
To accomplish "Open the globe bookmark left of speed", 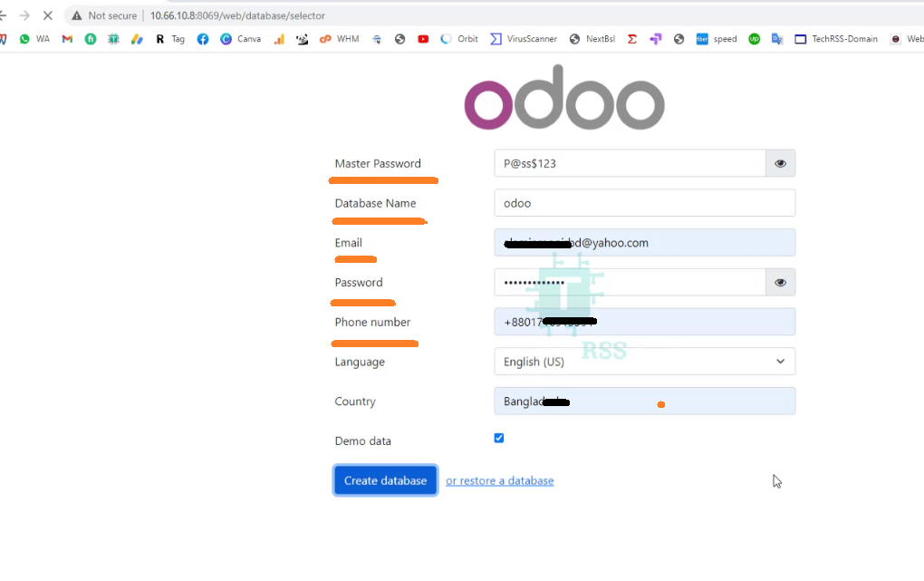I will pyautogui.click(x=679, y=39).
